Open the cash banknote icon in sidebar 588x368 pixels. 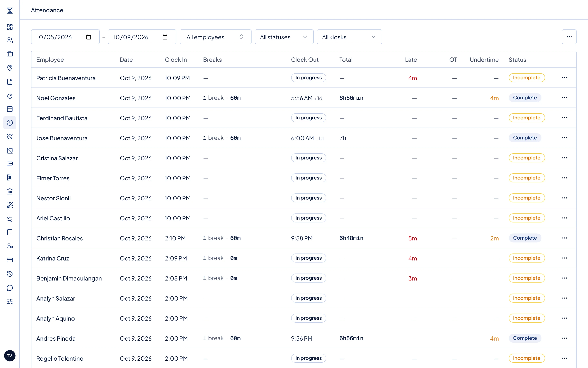coord(10,164)
